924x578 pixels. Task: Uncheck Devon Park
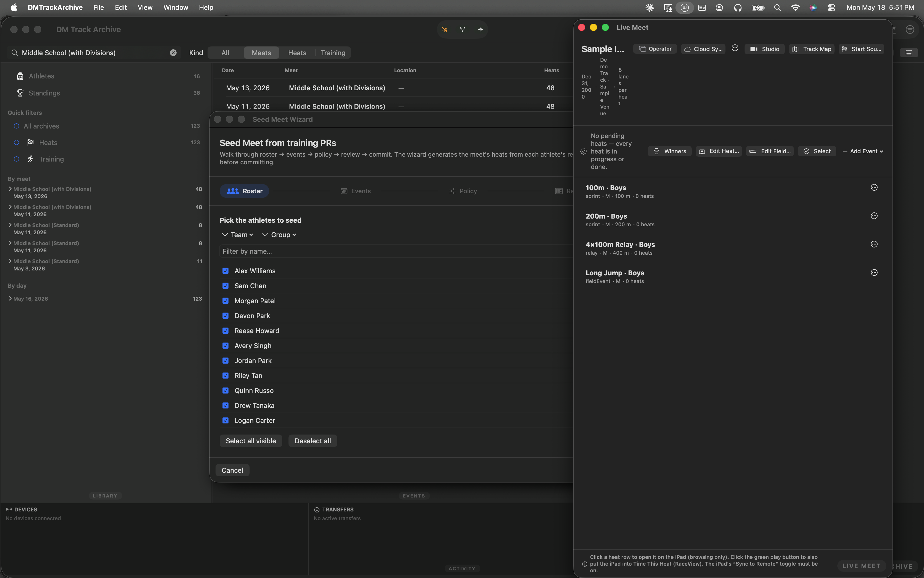[x=226, y=316]
